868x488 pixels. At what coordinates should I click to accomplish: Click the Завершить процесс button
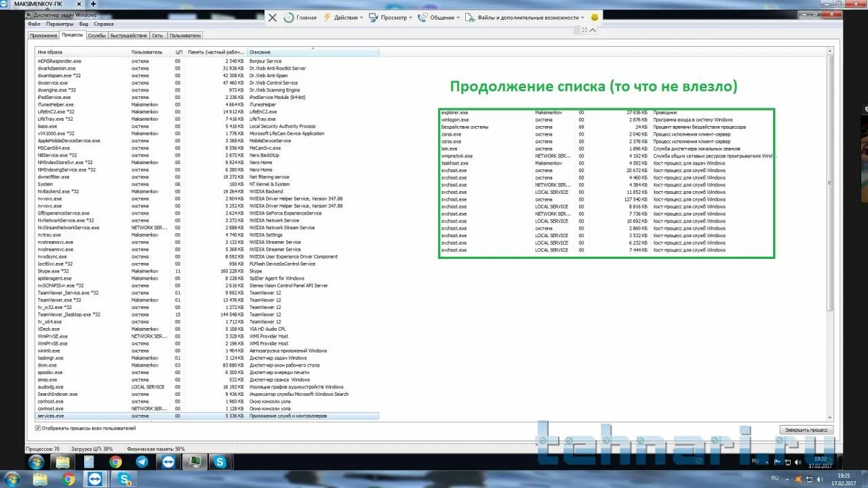[806, 430]
